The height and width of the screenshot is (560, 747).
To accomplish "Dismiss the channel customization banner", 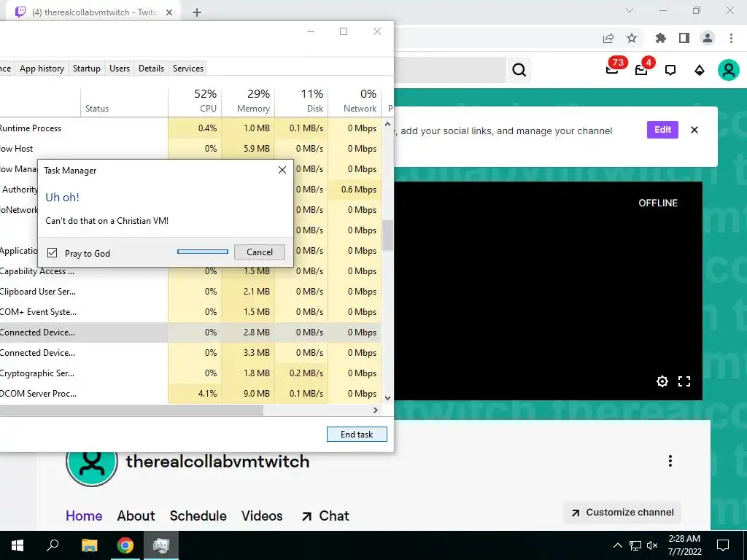I will click(x=694, y=130).
